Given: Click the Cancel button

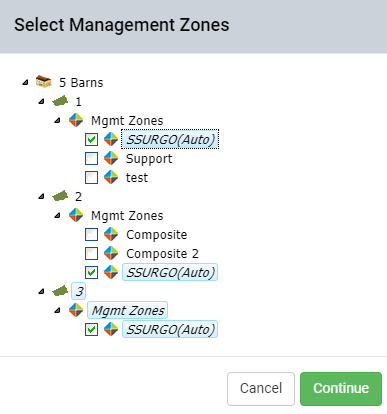Looking at the screenshot, I should click(x=261, y=389).
